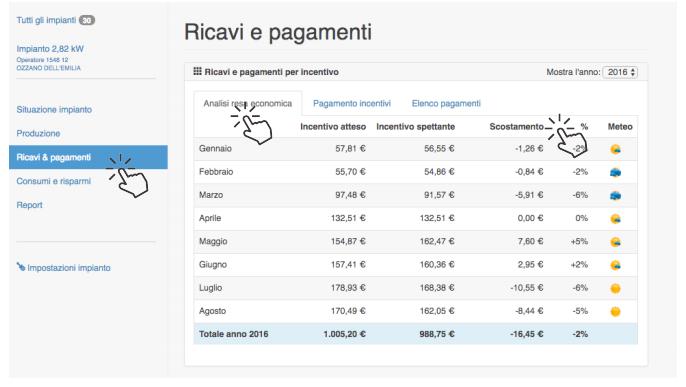Click the Tutti gli impianti link
The width and height of the screenshot is (686, 387).
[46, 20]
